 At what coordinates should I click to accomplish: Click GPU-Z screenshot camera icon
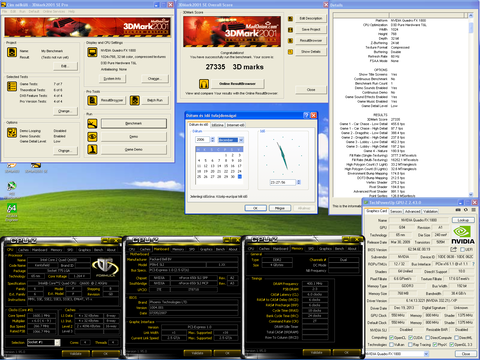click(458, 210)
